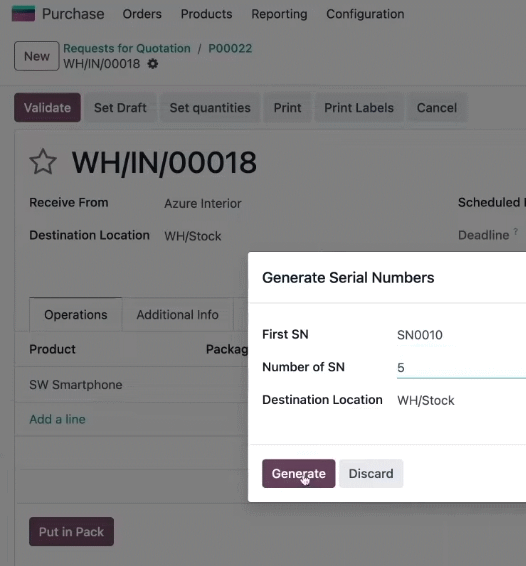Discard the serial number dialog
Screen dimensions: 526x566
[371, 474]
